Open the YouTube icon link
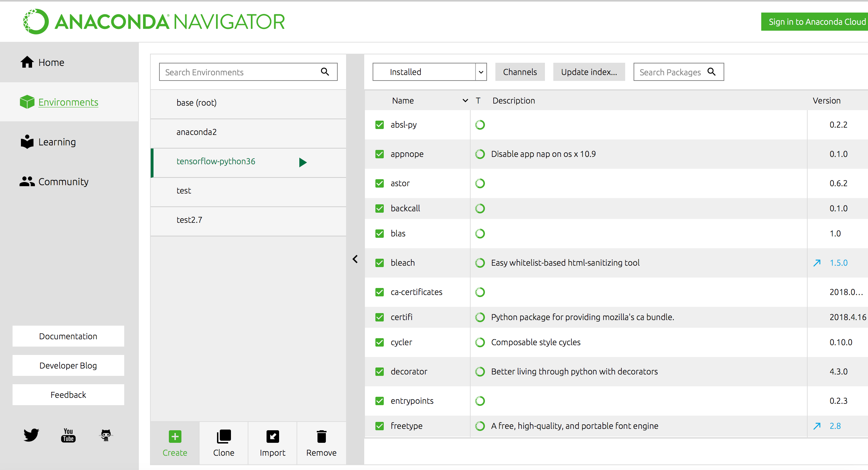The width and height of the screenshot is (868, 470). pyautogui.click(x=68, y=435)
